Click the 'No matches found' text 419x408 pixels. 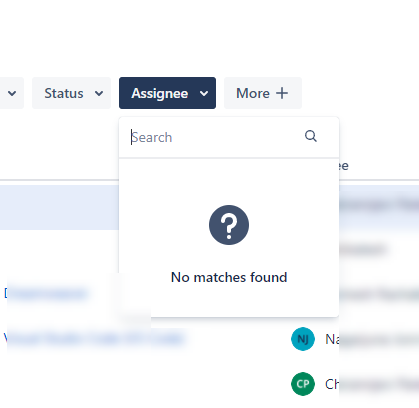[x=229, y=277]
